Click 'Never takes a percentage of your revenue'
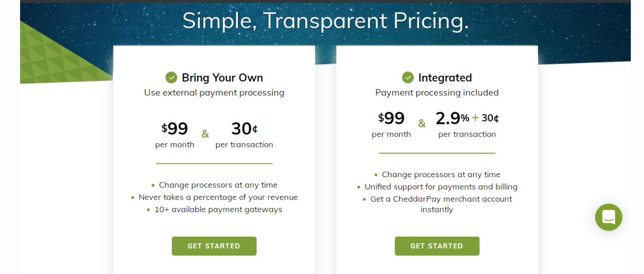This screenshot has width=644, height=274. 218,197
